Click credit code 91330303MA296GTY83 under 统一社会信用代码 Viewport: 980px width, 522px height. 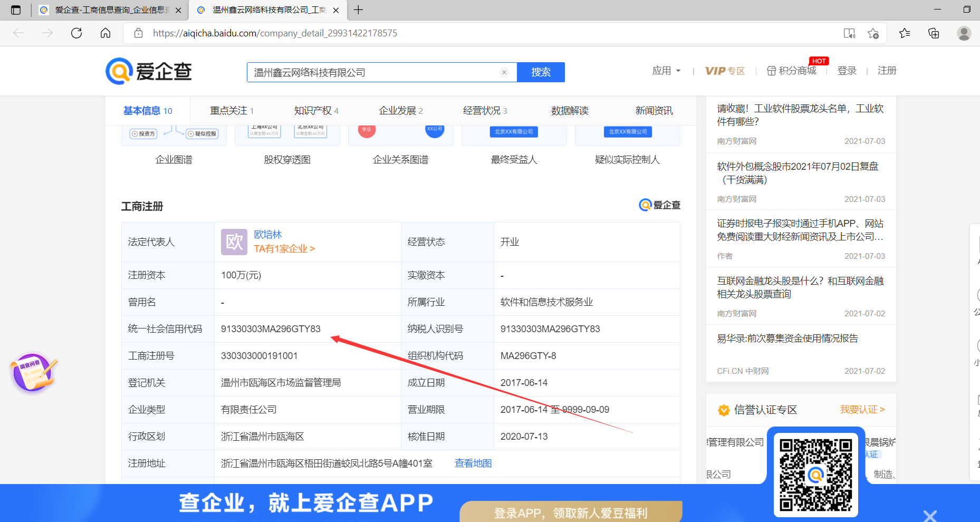point(271,329)
